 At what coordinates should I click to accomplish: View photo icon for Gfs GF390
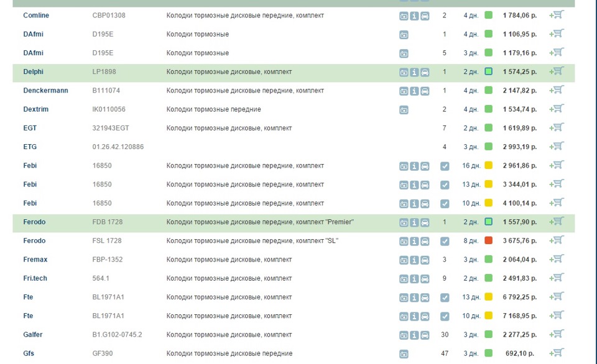[404, 354]
